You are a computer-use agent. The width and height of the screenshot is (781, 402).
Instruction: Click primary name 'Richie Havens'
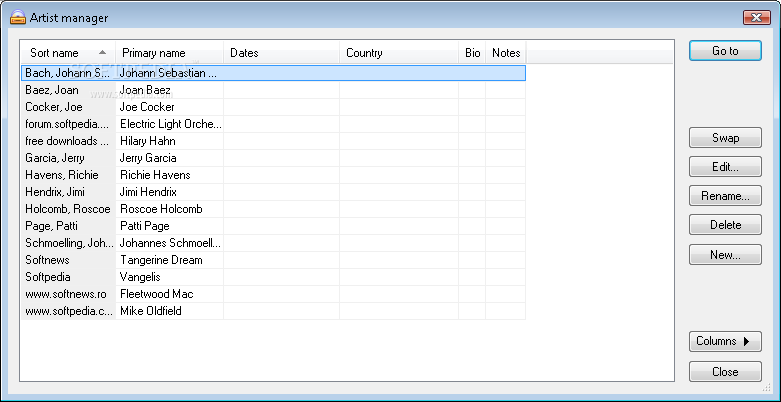click(x=155, y=175)
